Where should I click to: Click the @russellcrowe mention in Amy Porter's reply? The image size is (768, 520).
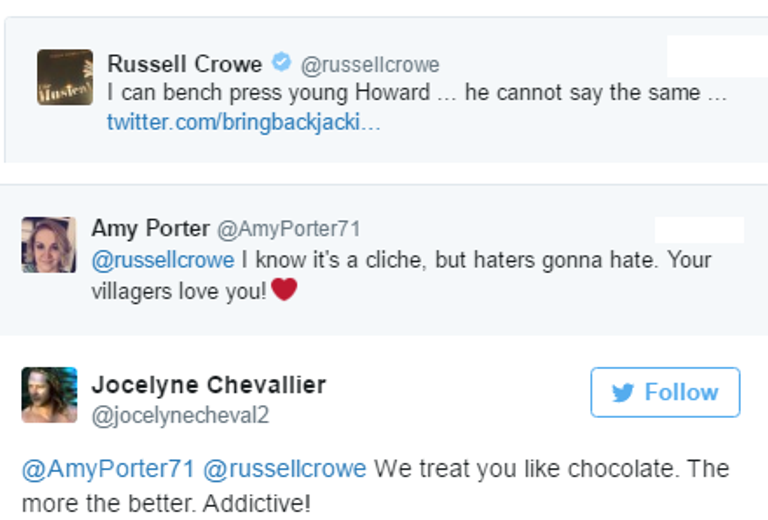163,260
